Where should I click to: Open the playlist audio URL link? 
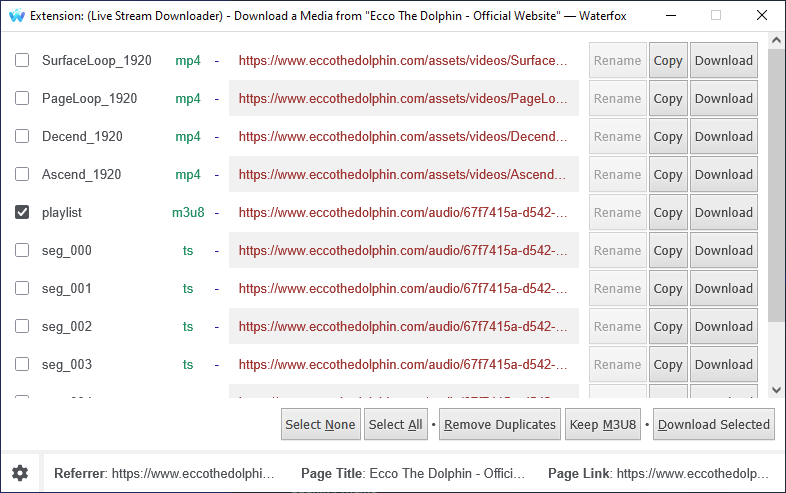(x=403, y=213)
